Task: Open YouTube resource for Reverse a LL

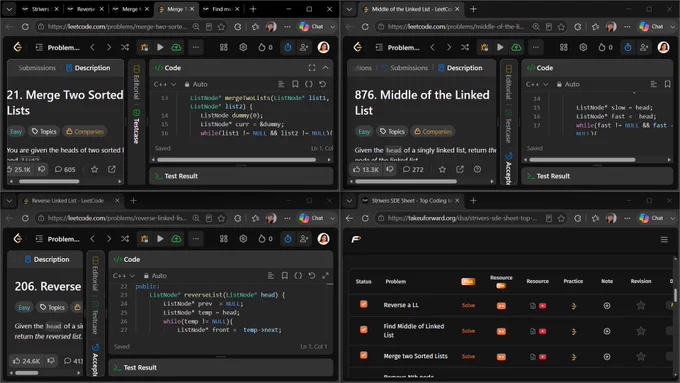Action: [x=542, y=306]
